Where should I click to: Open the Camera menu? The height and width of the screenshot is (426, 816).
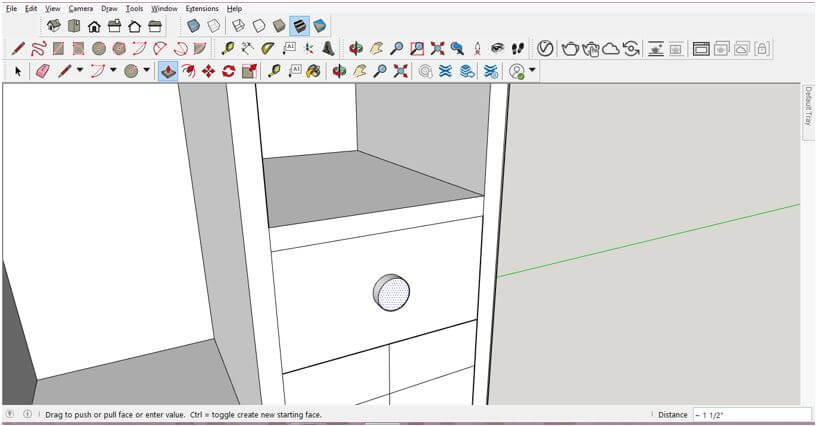(80, 8)
